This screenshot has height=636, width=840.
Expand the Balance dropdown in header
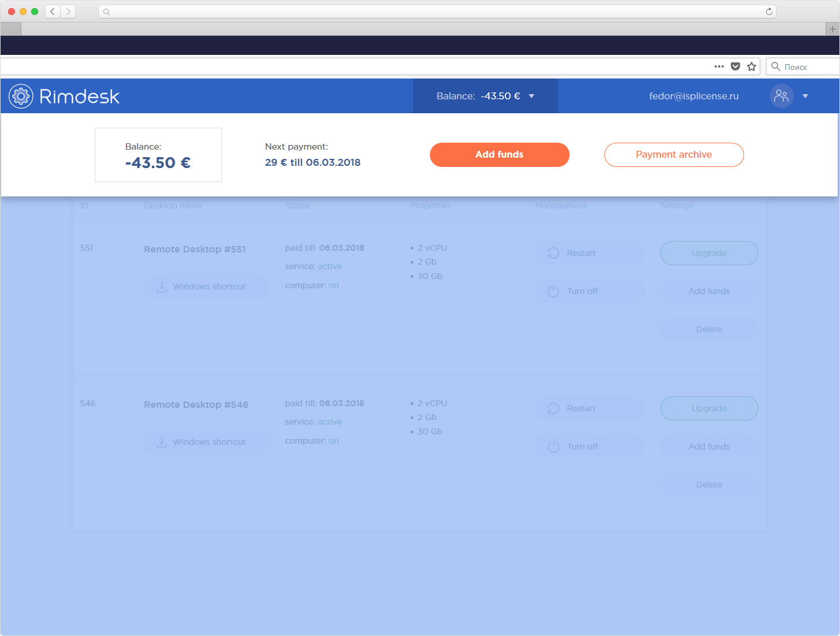[x=531, y=96]
